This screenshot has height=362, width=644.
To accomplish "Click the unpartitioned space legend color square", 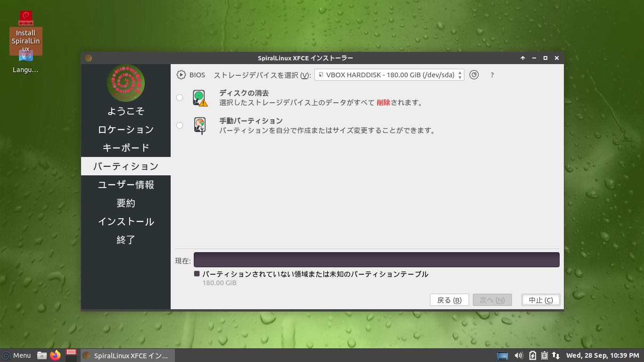I will tap(197, 274).
